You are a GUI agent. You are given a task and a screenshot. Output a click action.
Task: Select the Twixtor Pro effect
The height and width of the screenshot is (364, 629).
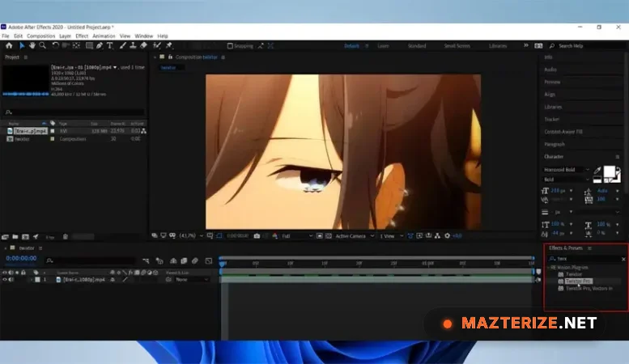point(579,281)
